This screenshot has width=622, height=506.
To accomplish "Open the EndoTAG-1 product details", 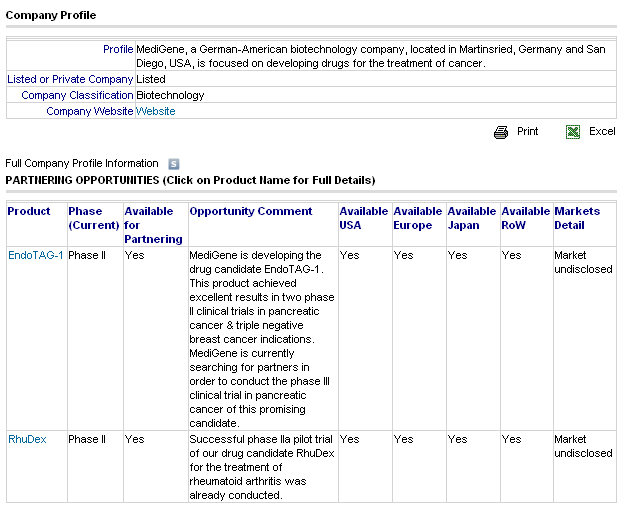I will click(36, 255).
